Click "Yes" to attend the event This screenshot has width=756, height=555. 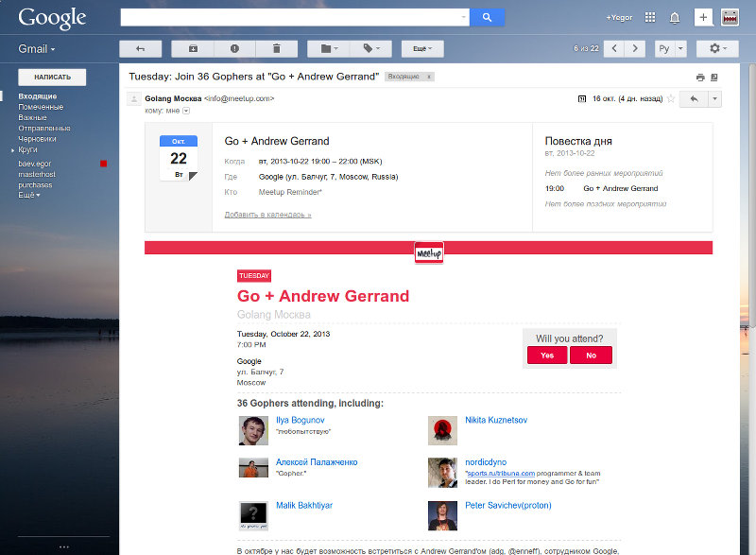[x=546, y=356]
